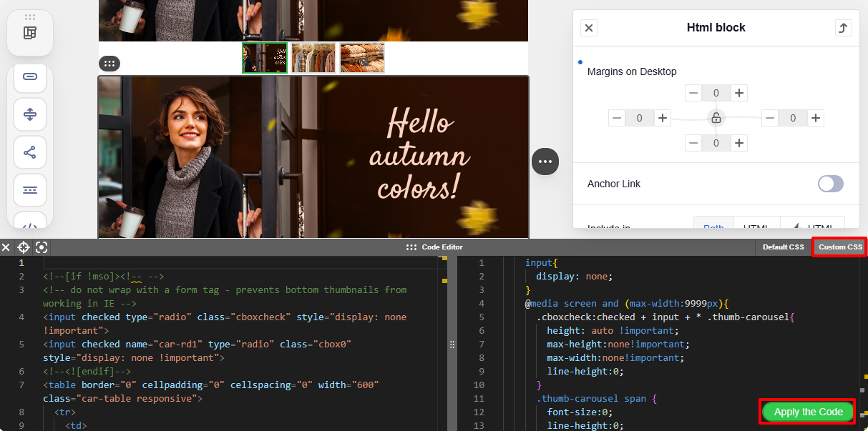Select the divider lines block icon
The width and height of the screenshot is (868, 431).
[x=30, y=190]
